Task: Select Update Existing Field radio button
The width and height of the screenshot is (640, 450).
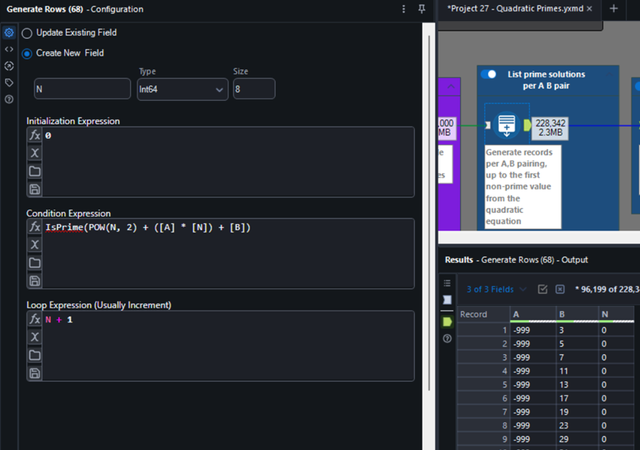Action: tap(27, 33)
